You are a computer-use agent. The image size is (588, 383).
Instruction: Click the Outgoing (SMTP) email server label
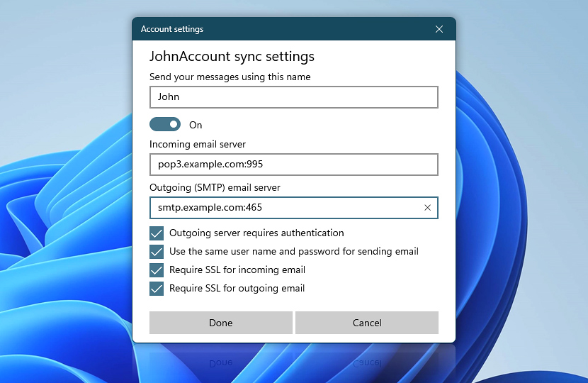[215, 187]
